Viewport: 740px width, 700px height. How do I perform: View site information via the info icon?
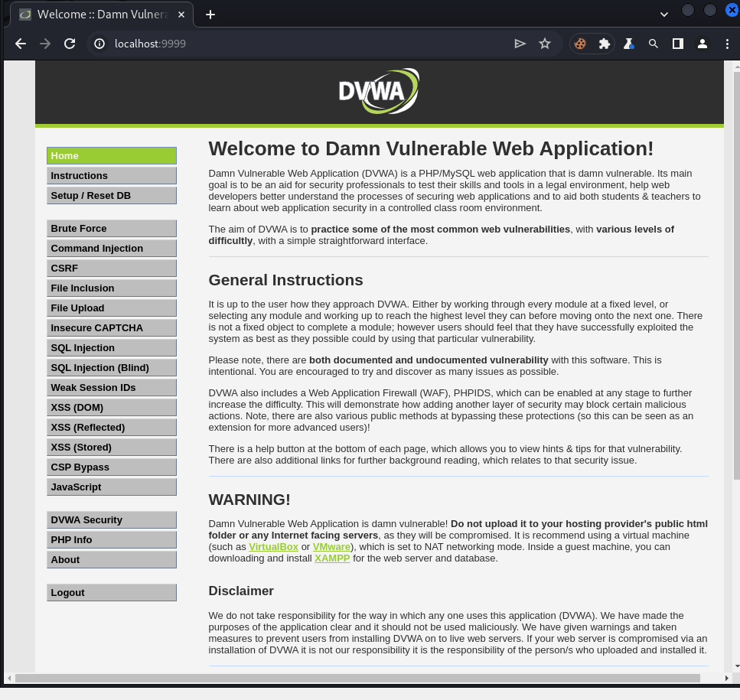click(x=99, y=44)
